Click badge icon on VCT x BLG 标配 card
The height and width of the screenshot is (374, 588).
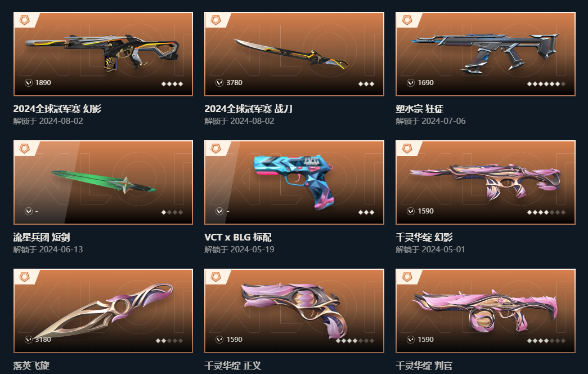[x=216, y=148]
